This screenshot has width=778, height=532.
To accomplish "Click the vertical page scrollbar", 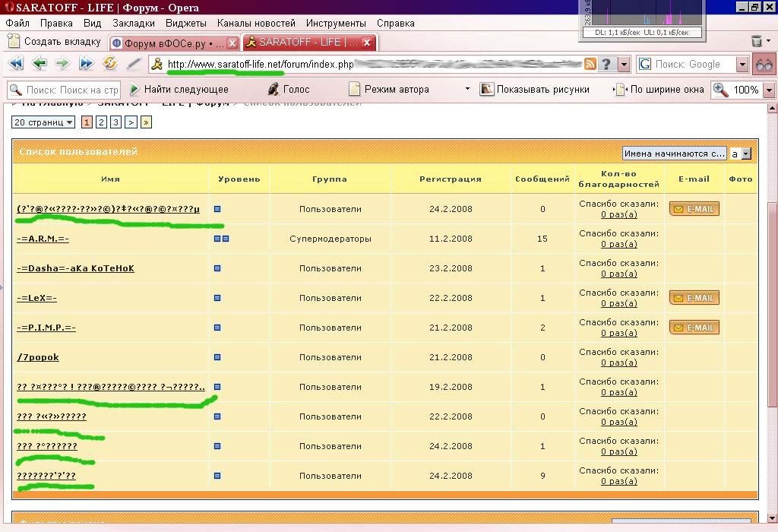I will [x=770, y=304].
